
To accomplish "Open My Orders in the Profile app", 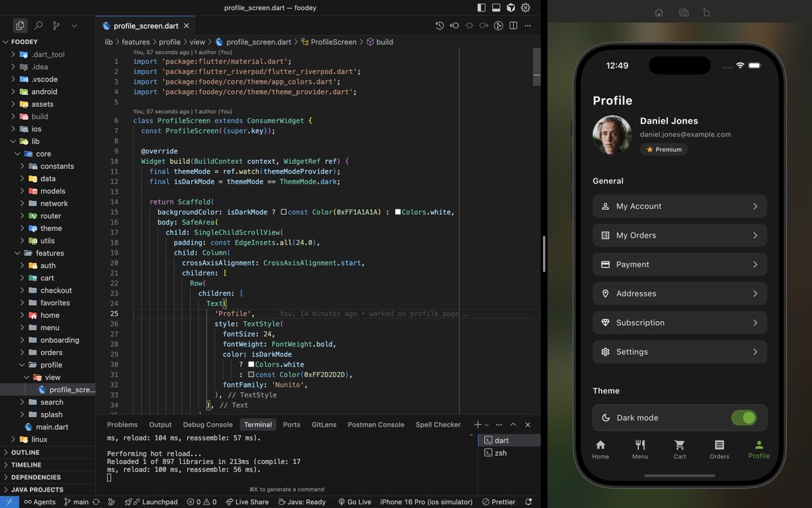I will (679, 235).
